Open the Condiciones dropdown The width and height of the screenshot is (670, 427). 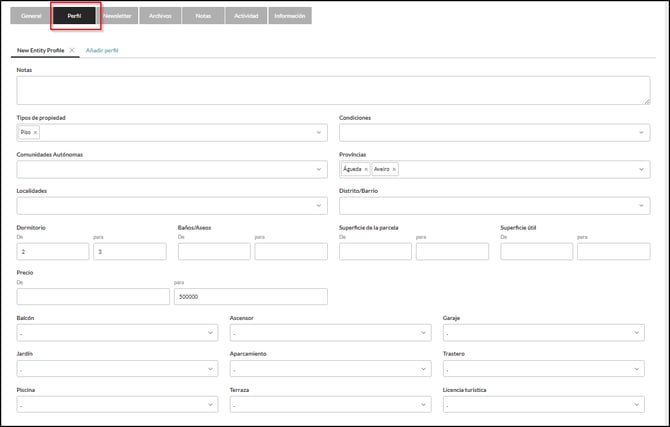click(641, 132)
